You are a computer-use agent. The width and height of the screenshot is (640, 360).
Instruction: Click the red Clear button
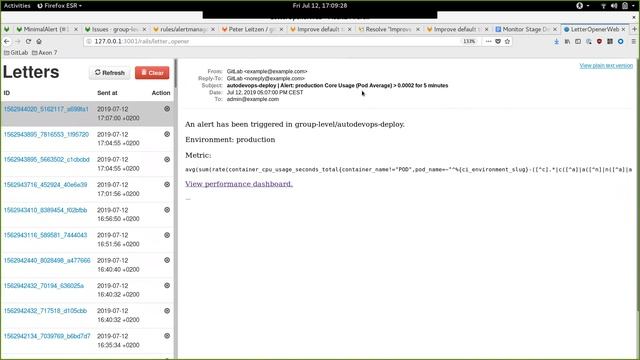[152, 73]
